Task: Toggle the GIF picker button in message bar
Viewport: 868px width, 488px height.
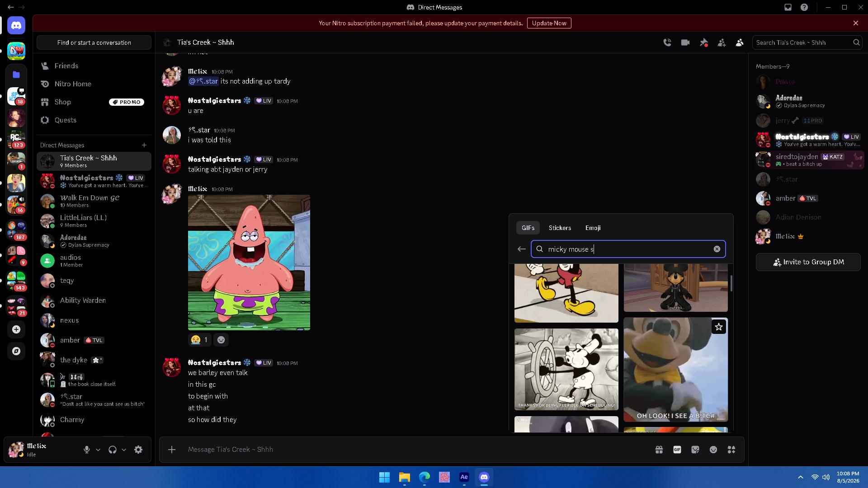Action: tap(677, 450)
